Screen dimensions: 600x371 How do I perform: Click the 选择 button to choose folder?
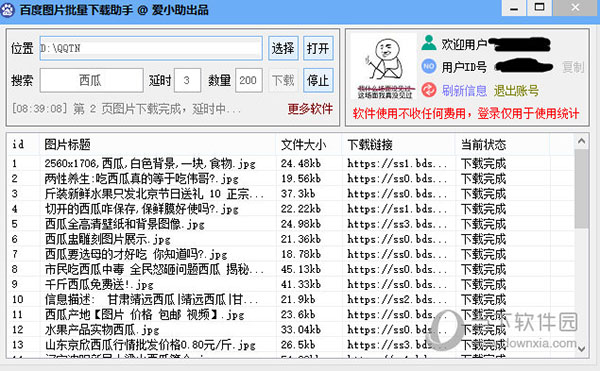click(283, 48)
